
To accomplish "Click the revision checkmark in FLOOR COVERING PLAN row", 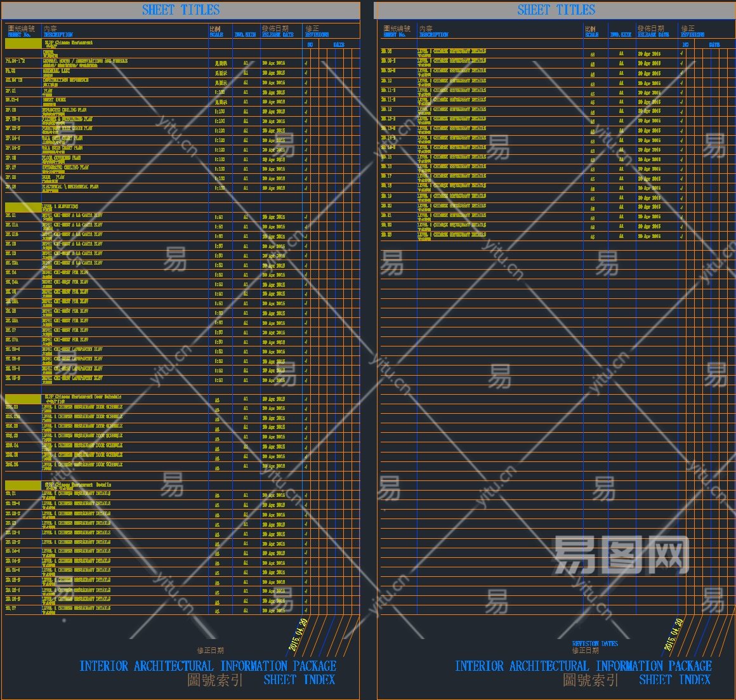I will 306,160.
